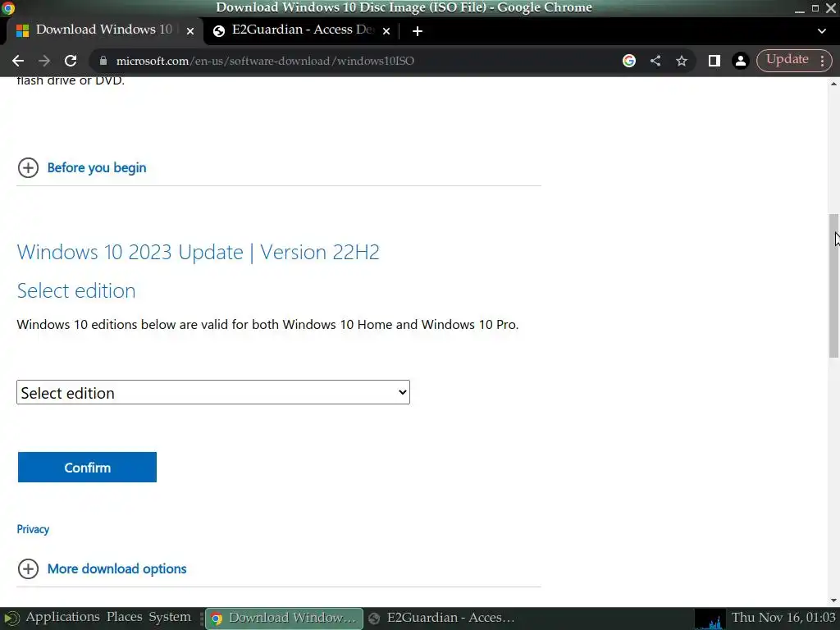Screen dimensions: 840x630
Task: Switch to E2Guardian taskbar window button
Action: (x=442, y=618)
